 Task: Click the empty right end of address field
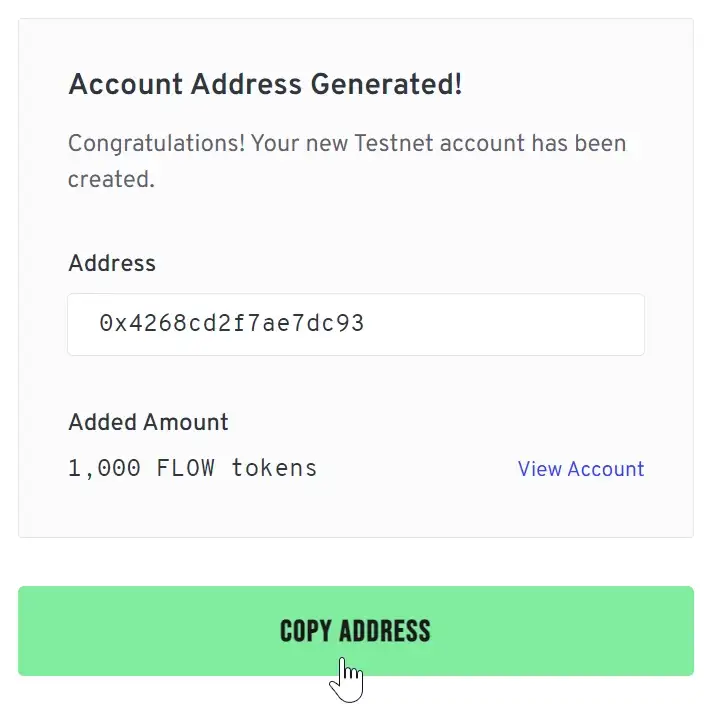point(560,324)
